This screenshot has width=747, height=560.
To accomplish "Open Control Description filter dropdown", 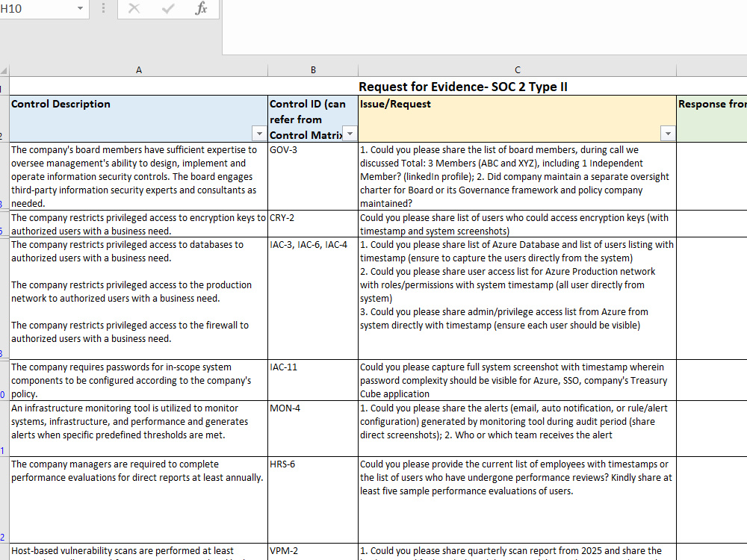I will tap(259, 134).
